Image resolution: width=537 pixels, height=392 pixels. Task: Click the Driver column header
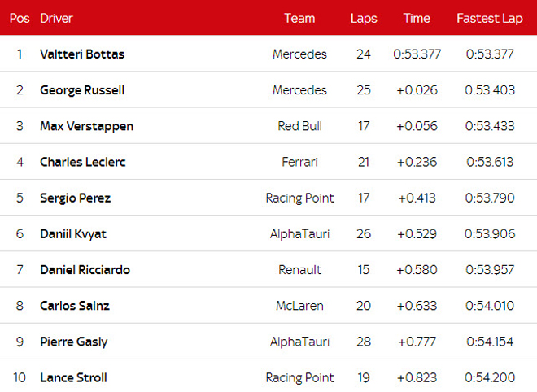56,19
